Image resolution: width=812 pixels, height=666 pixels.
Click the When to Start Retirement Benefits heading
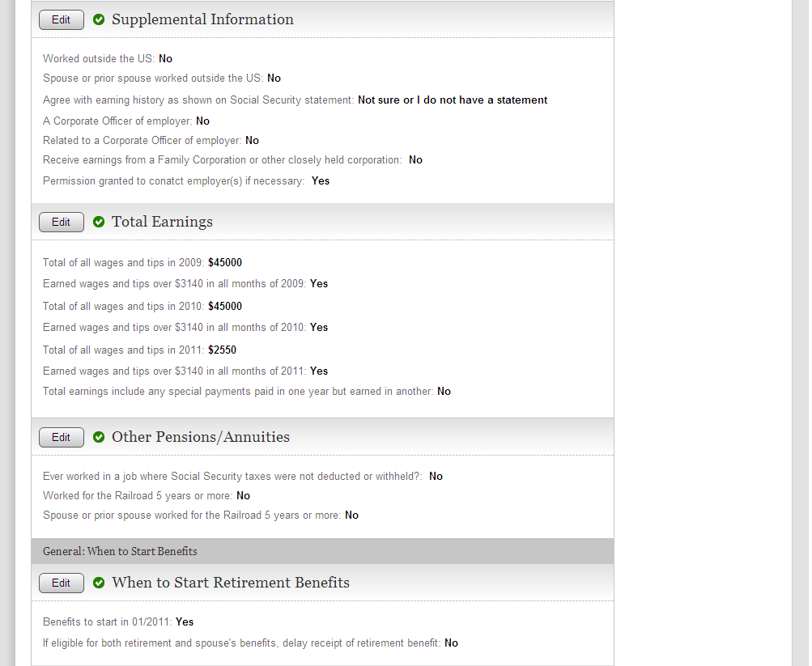231,583
